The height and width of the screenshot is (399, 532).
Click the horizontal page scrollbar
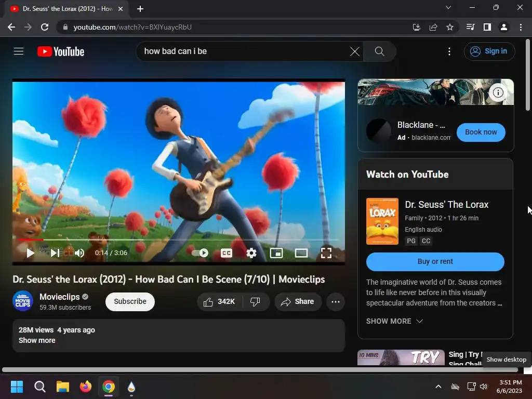coord(260,370)
